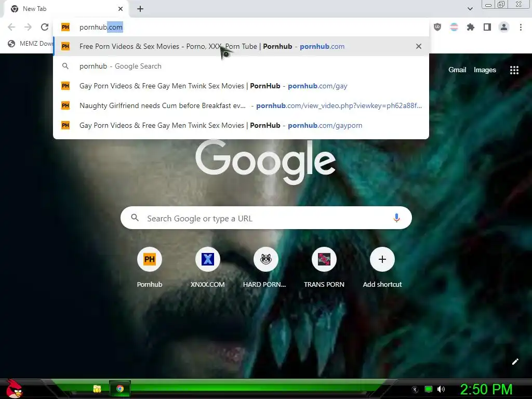This screenshot has width=532, height=399.
Task: Open the Chrome profile avatar
Action: [x=504, y=27]
